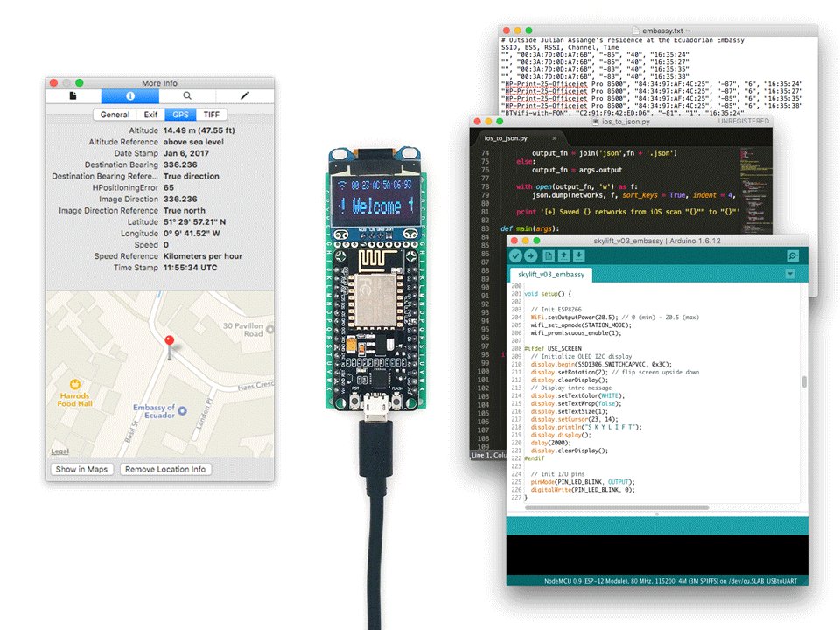Open the Serial Monitor in Arduino
The width and height of the screenshot is (840, 630).
[793, 256]
